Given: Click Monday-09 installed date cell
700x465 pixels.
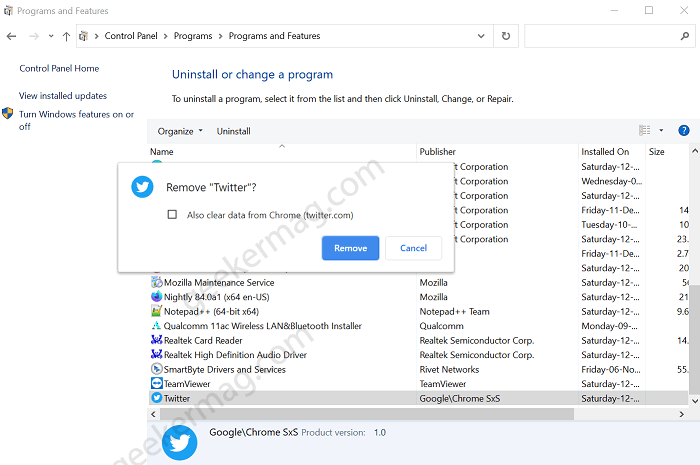Looking at the screenshot, I should tap(609, 326).
